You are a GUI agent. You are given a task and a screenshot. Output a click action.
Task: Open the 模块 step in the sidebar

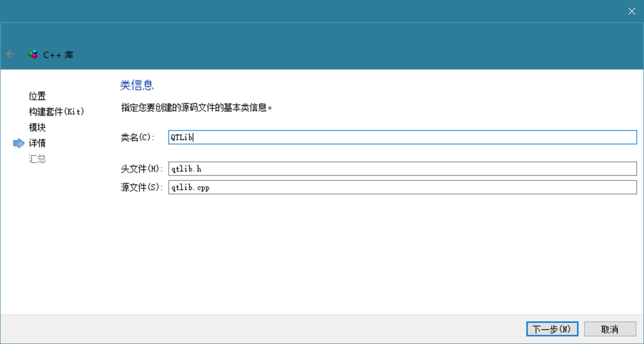(x=37, y=128)
